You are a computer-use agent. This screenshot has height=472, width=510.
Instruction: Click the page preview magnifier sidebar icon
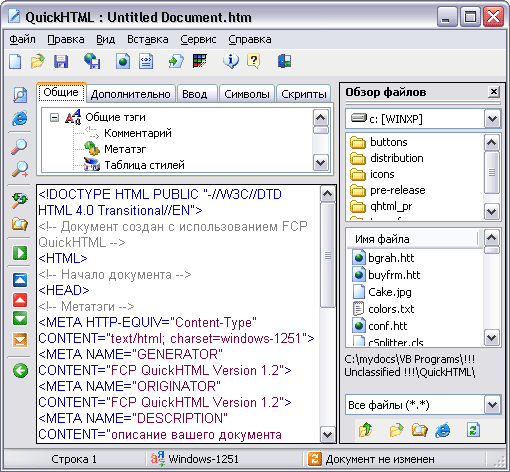pos(20,95)
